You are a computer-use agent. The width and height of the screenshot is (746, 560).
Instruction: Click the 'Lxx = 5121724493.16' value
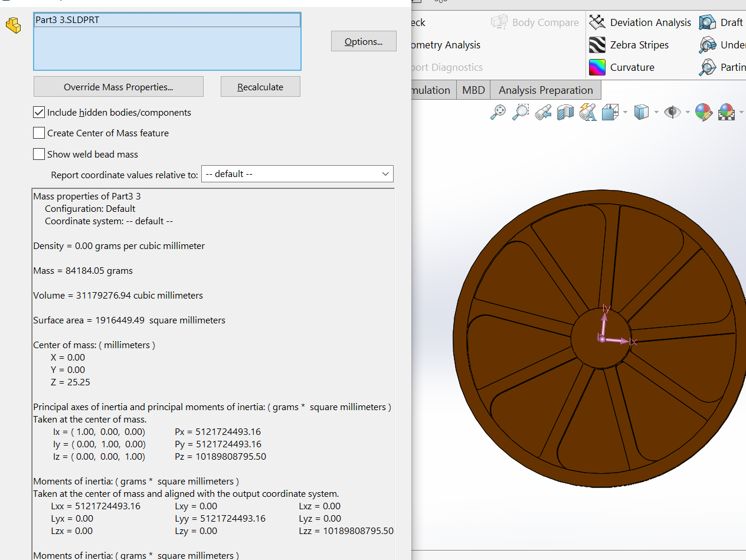tap(96, 506)
